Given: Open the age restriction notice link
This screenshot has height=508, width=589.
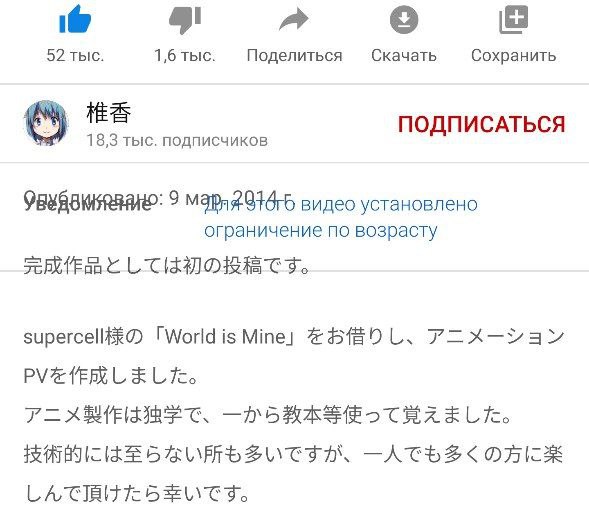Looking at the screenshot, I should [341, 217].
